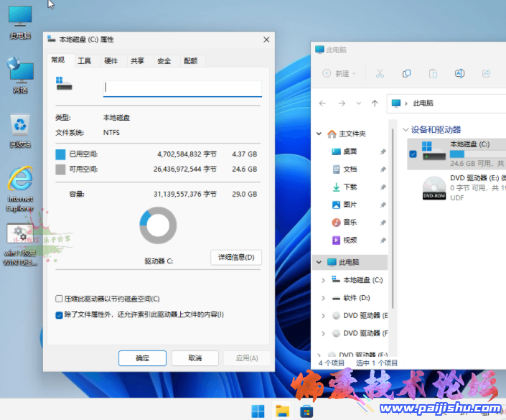Go up one folder with the up arrow
The width and height of the screenshot is (506, 420).
pyautogui.click(x=373, y=103)
